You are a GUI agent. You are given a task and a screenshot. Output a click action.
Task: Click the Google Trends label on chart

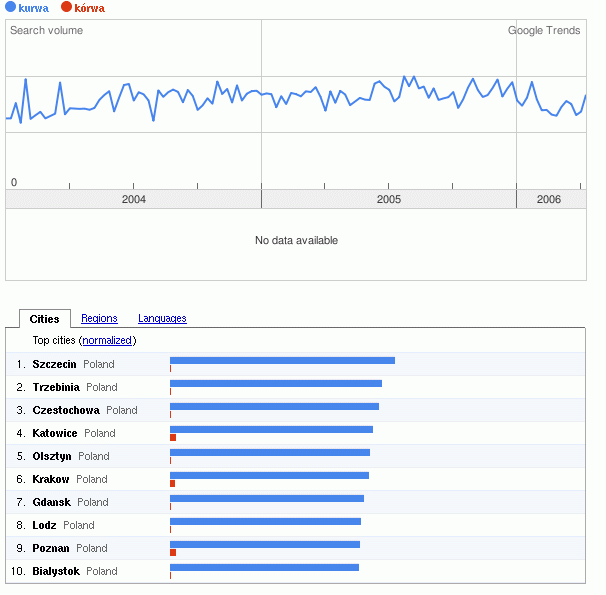coord(544,31)
